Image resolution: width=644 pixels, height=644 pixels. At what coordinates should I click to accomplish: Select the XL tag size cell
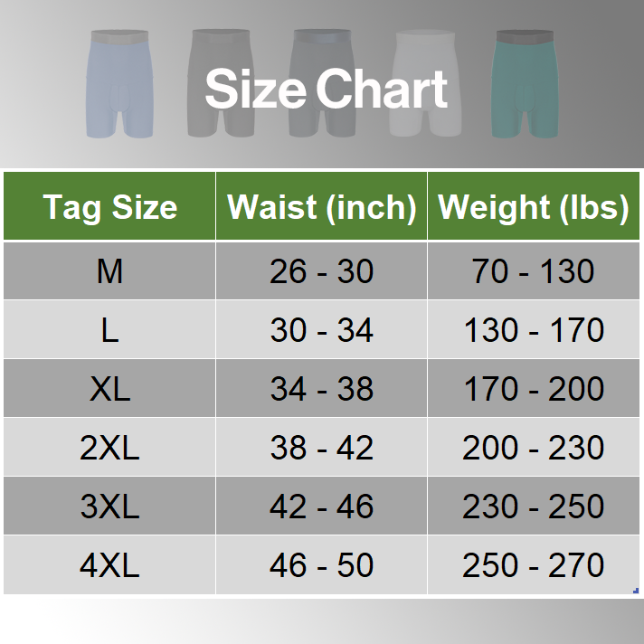[x=109, y=389]
